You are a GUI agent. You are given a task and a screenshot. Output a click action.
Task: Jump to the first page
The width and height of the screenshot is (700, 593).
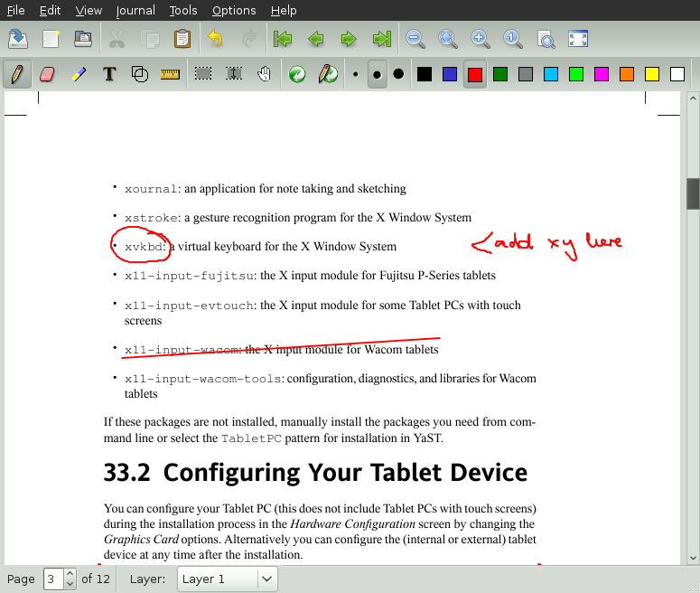(283, 39)
